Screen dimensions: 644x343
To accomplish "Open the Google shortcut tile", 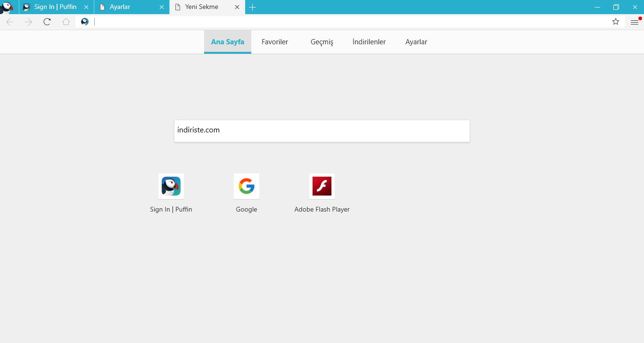I will click(x=247, y=186).
